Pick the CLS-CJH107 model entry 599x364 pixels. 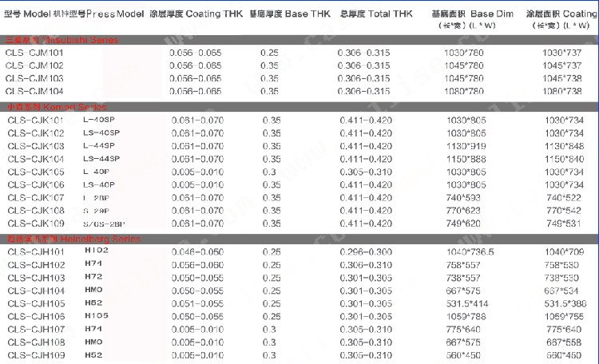[36, 330]
